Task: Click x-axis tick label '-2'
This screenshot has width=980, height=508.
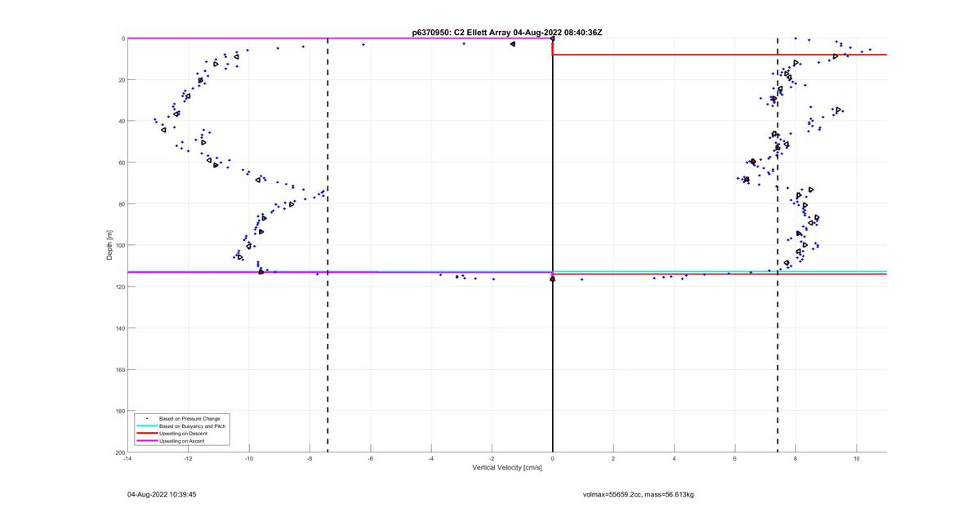Action: tap(492, 459)
